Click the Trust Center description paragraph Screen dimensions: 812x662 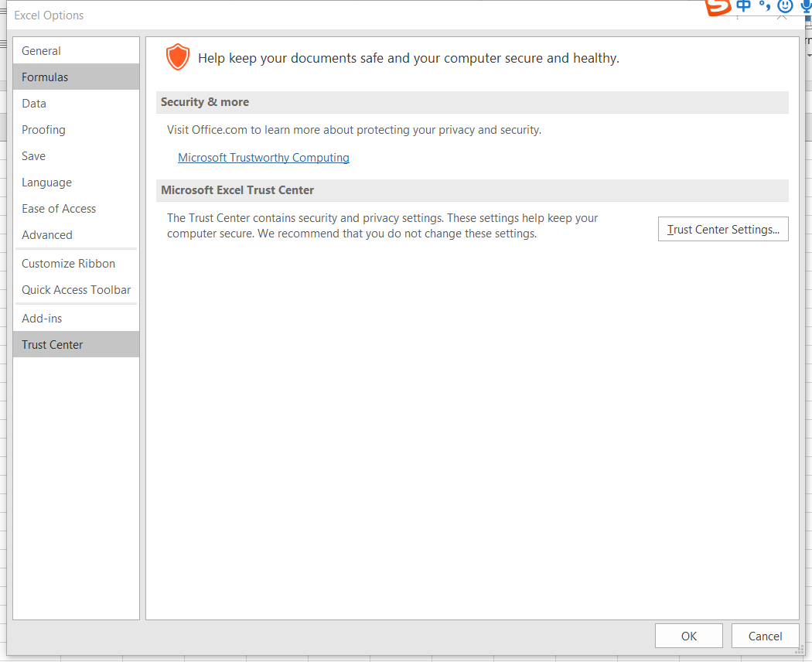pyautogui.click(x=382, y=226)
